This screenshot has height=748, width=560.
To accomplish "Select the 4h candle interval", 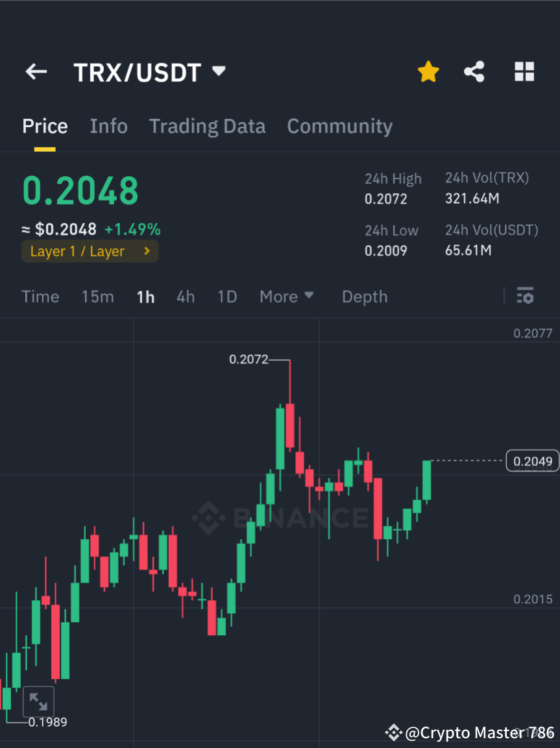I will pyautogui.click(x=186, y=296).
